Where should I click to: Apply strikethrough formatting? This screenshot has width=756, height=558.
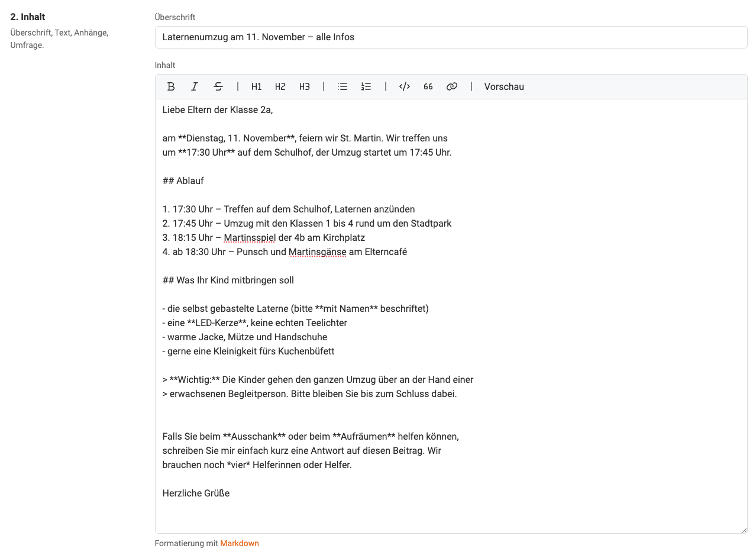[218, 86]
